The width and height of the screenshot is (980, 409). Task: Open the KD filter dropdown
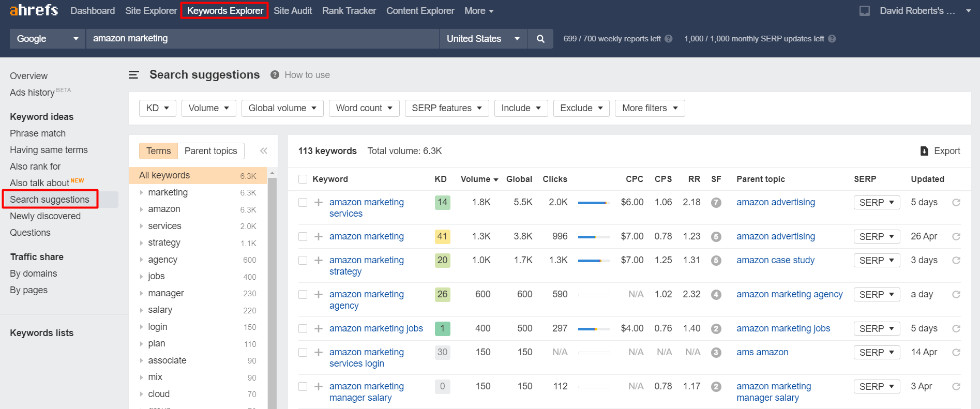pyautogui.click(x=158, y=108)
